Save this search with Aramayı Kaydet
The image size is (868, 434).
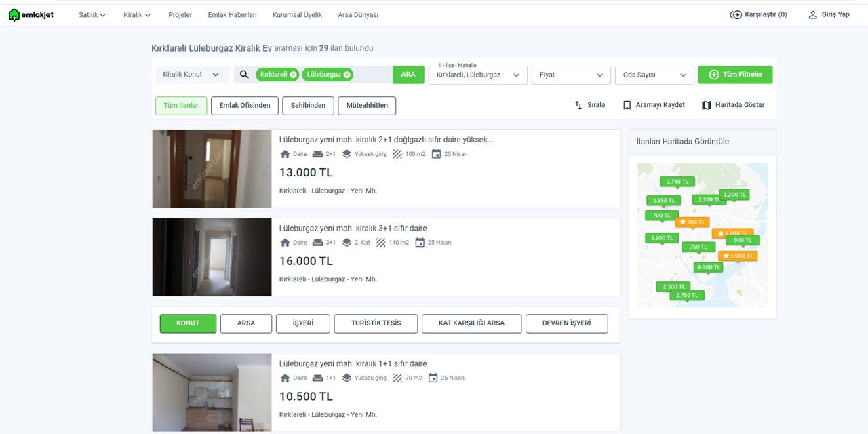coord(654,105)
